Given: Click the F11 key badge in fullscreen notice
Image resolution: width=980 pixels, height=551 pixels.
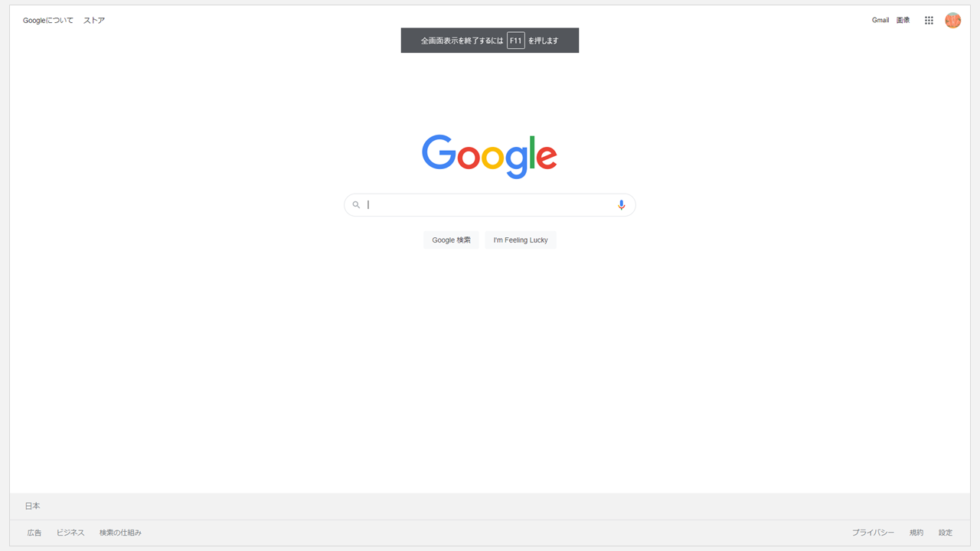Looking at the screenshot, I should pos(516,41).
